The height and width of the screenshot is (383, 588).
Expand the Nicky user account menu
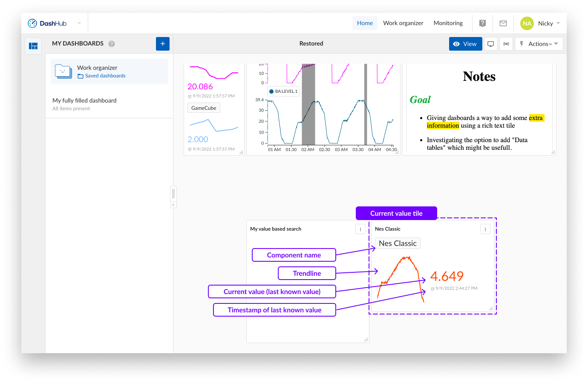[x=540, y=23]
